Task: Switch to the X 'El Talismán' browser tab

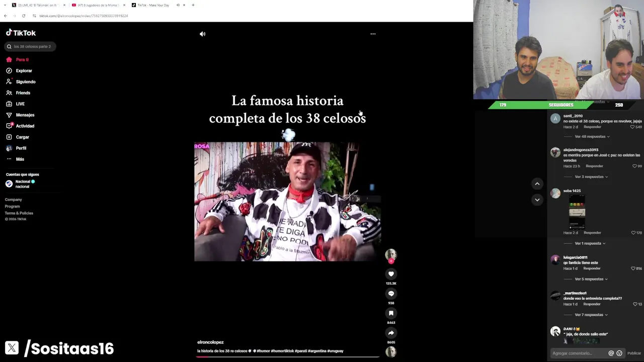Action: tap(39, 5)
